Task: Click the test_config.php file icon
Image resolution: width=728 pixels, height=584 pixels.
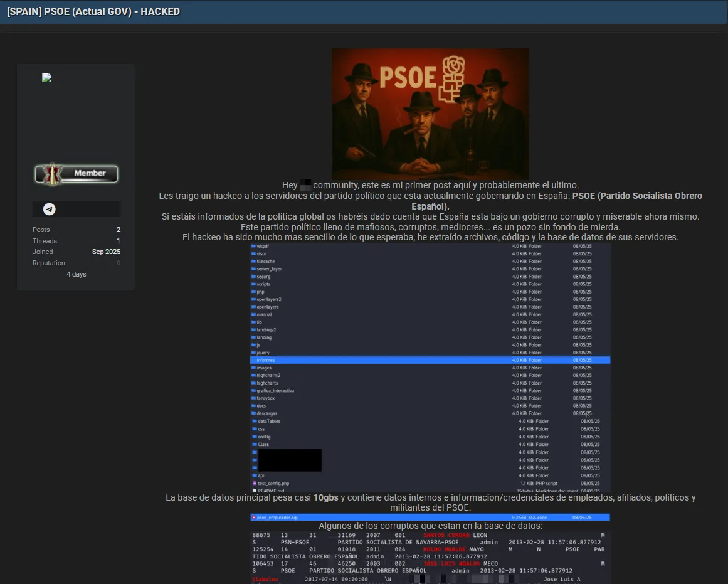Action: pyautogui.click(x=255, y=484)
